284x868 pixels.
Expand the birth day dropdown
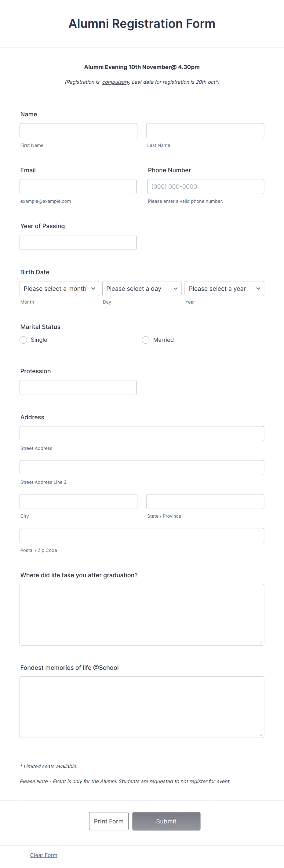click(x=141, y=288)
